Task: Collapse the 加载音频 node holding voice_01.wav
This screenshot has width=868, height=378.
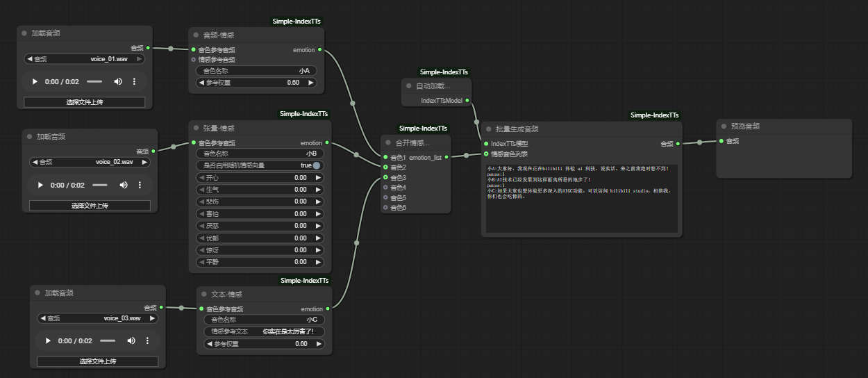Action: coord(24,33)
